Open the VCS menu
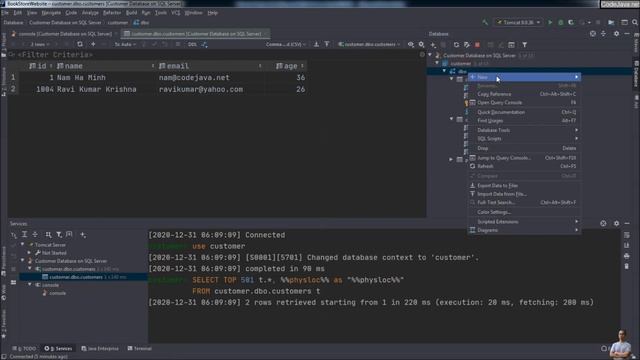640x360 pixels. click(176, 13)
